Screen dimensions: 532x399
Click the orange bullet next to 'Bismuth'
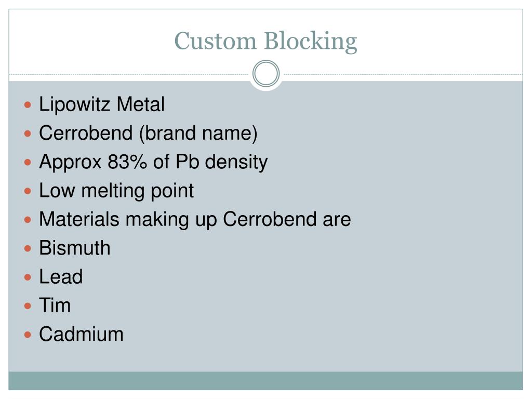(x=28, y=248)
